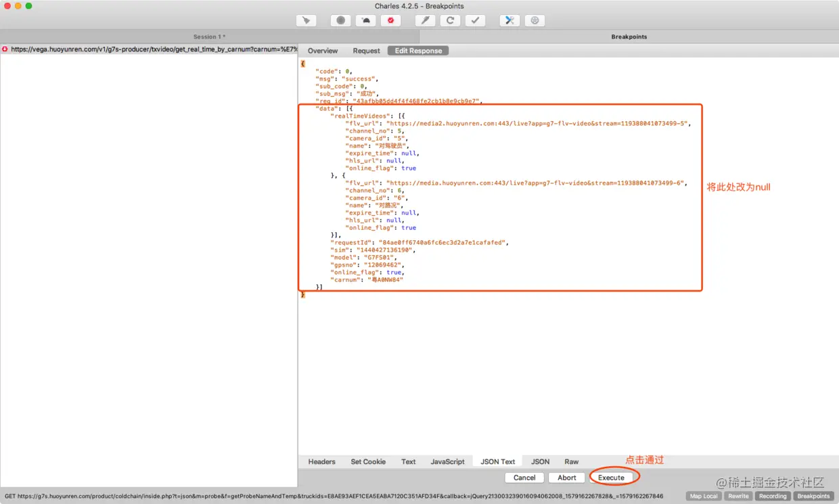Click the "requestId" line
Screen dimensions: 839x504
(x=419, y=242)
